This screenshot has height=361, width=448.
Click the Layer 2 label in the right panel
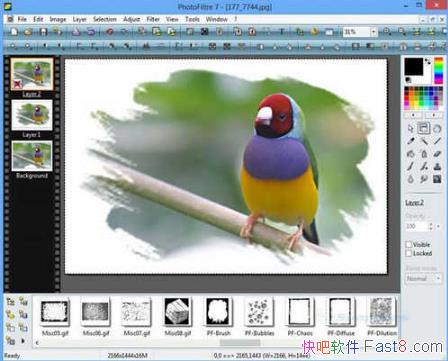coord(414,203)
